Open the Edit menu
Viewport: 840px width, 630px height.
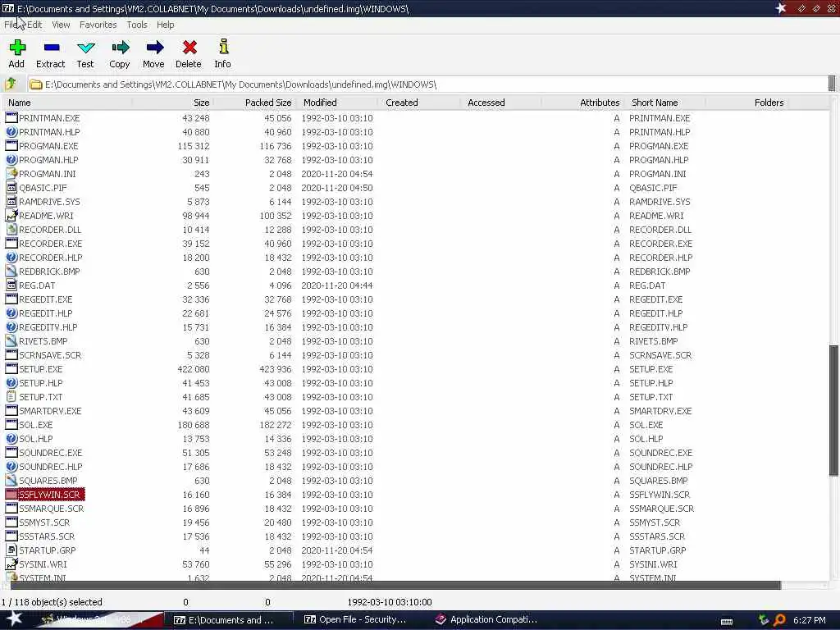(34, 25)
